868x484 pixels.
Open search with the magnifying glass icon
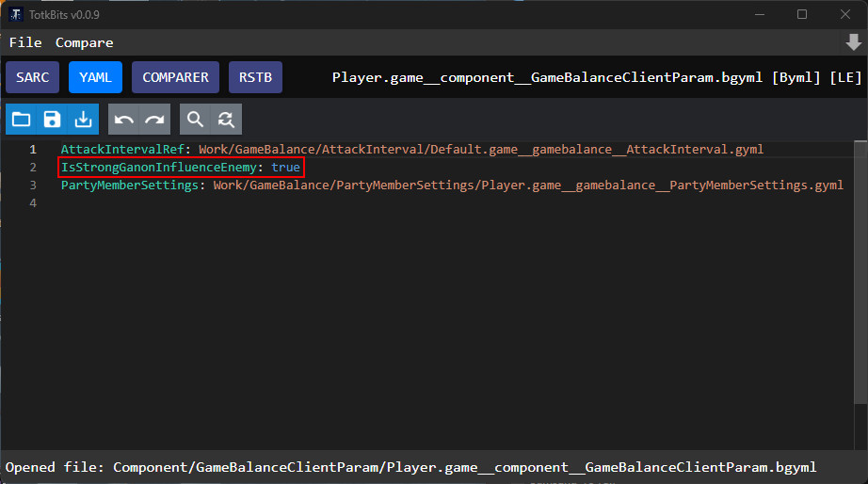195,119
